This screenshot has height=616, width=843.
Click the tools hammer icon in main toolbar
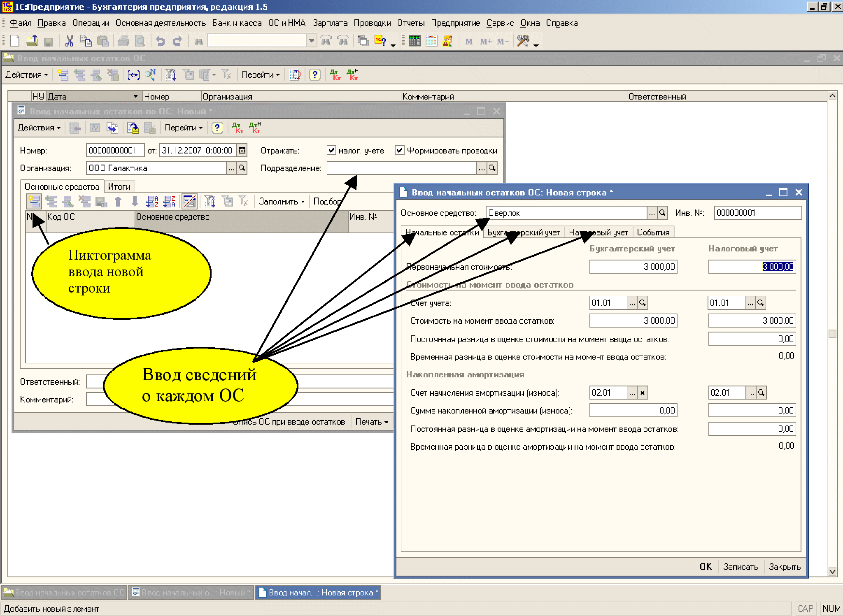click(523, 41)
